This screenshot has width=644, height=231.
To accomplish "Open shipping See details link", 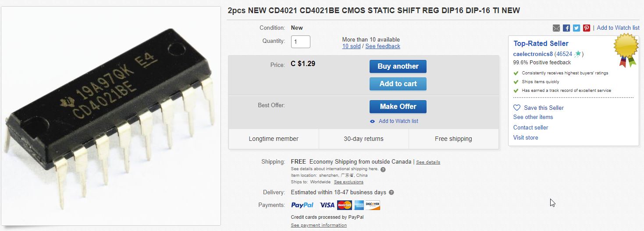I will pos(428,162).
